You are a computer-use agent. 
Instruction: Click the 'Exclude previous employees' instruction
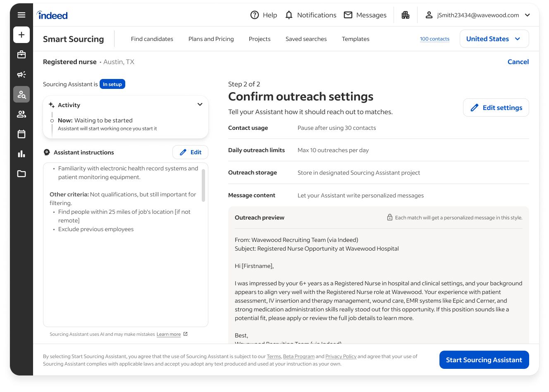(x=96, y=229)
